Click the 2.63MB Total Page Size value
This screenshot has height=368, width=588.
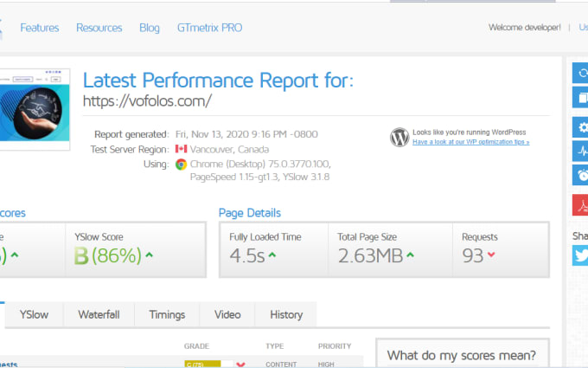tap(370, 255)
